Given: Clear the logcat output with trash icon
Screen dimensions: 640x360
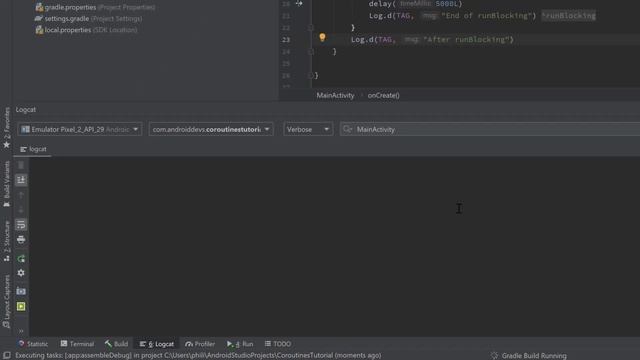Looking at the screenshot, I should [x=21, y=165].
